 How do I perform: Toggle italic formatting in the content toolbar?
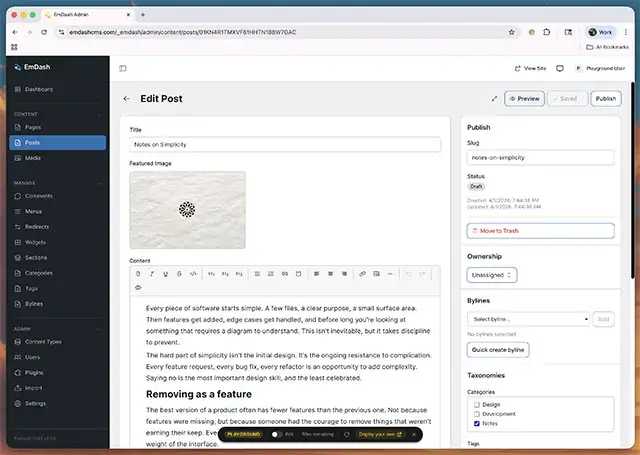152,274
